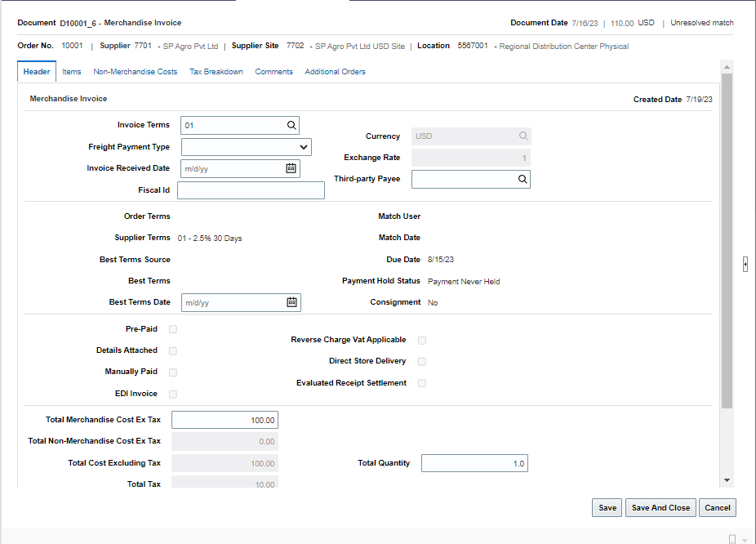Screen dimensions: 756x544
Task: Click inside the Total Quantity field
Action: [474, 462]
